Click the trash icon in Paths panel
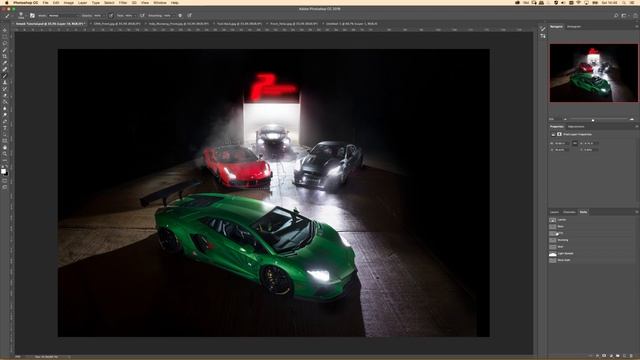The height and width of the screenshot is (360, 640). pyautogui.click(x=631, y=356)
